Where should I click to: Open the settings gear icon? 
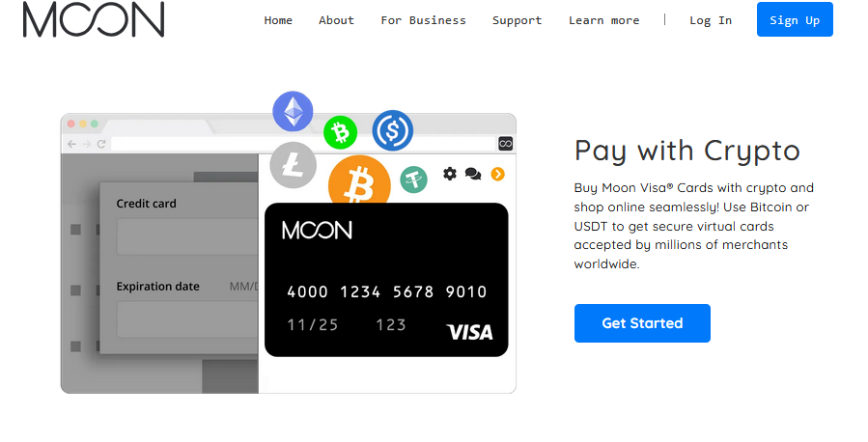tap(450, 174)
